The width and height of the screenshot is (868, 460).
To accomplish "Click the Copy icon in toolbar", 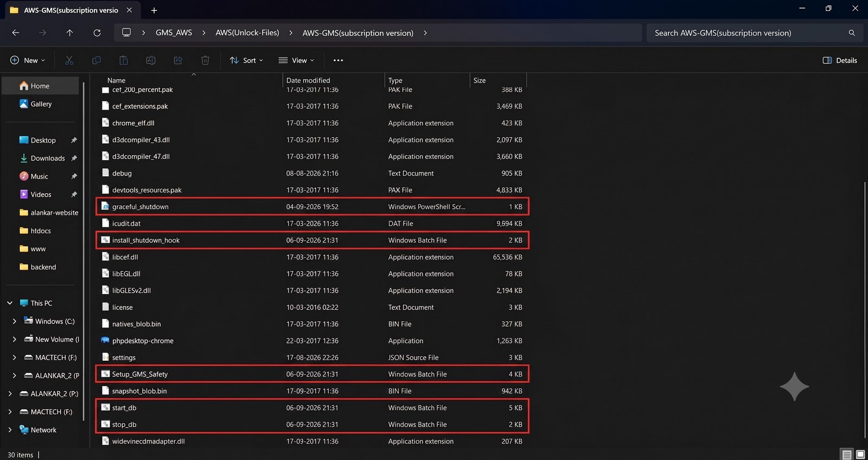I will pyautogui.click(x=97, y=60).
